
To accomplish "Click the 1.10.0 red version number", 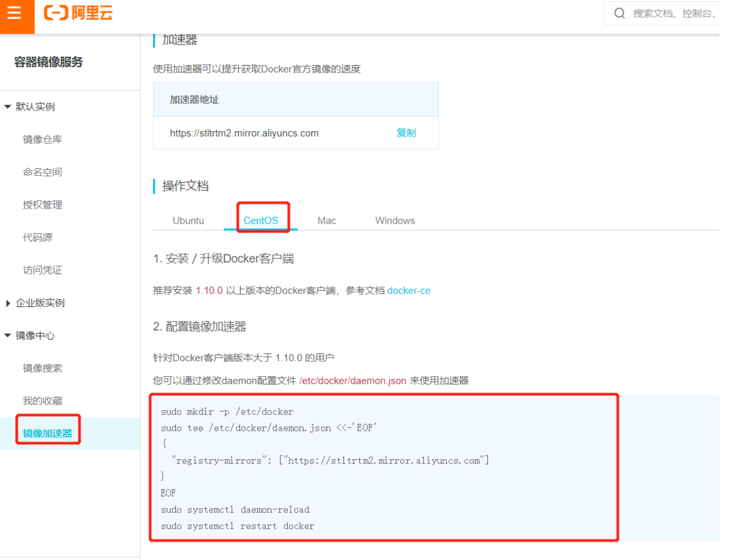I will click(x=209, y=291).
